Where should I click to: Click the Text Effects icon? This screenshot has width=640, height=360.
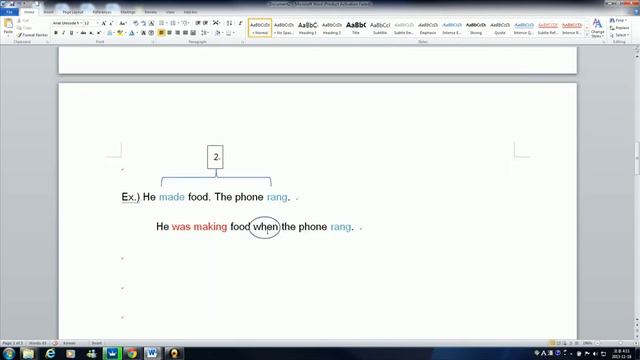click(110, 33)
